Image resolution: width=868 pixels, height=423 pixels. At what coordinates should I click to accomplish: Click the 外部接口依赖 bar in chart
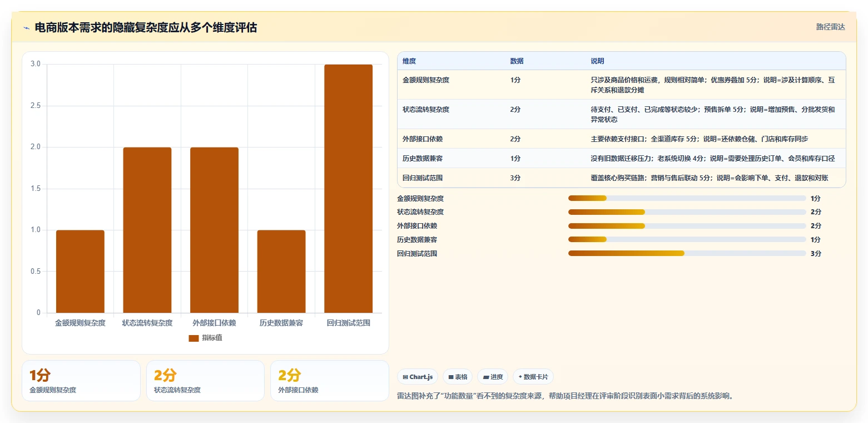click(214, 230)
